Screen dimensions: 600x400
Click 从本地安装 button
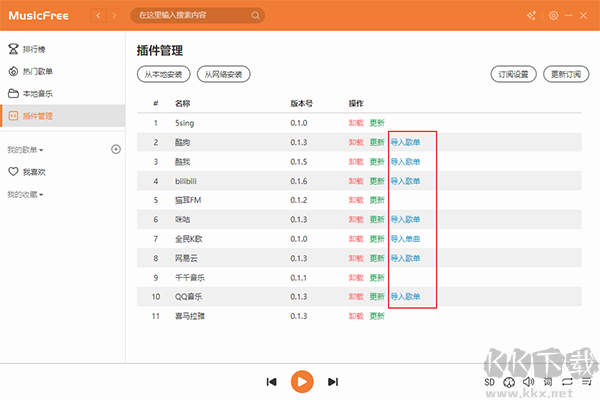point(163,74)
